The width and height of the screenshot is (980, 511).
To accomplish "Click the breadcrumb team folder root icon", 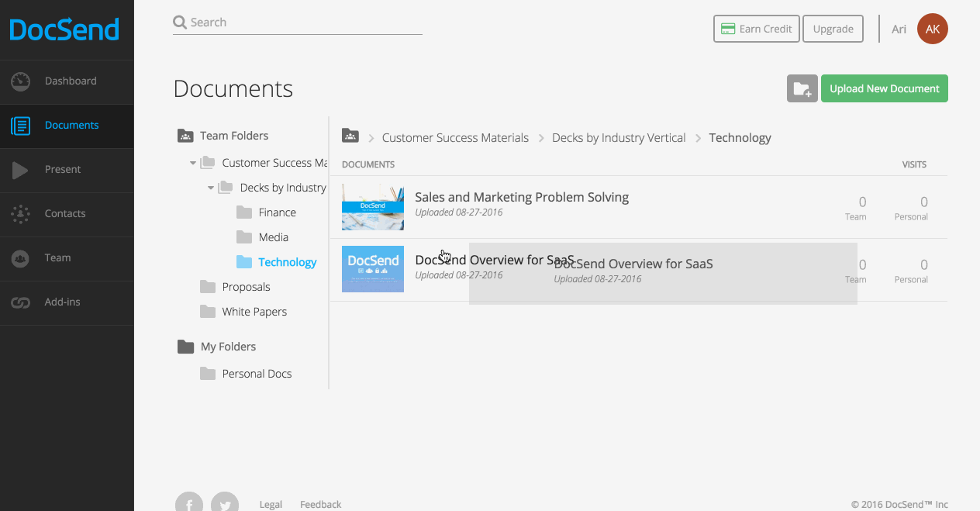I will tap(350, 136).
